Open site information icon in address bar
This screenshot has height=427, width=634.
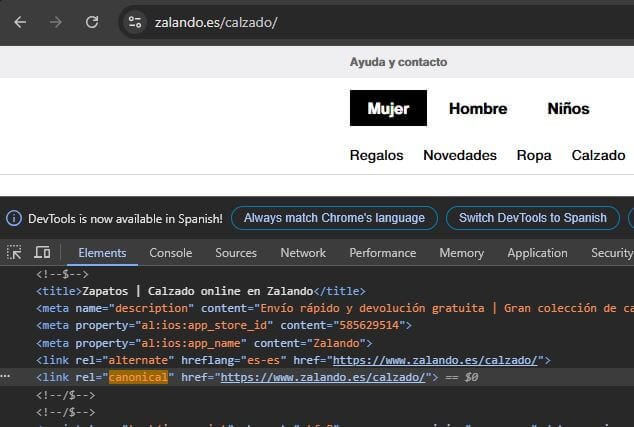click(135, 22)
